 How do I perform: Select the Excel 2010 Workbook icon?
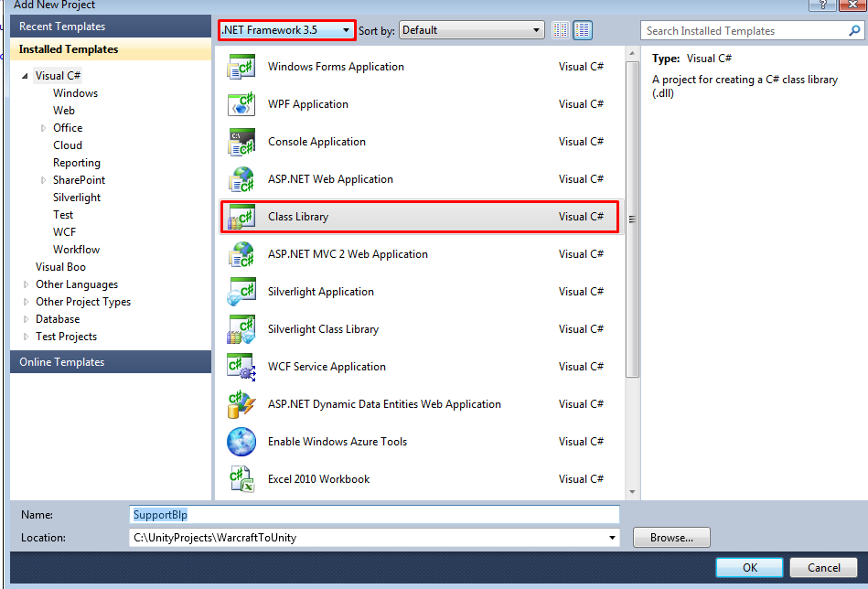241,479
